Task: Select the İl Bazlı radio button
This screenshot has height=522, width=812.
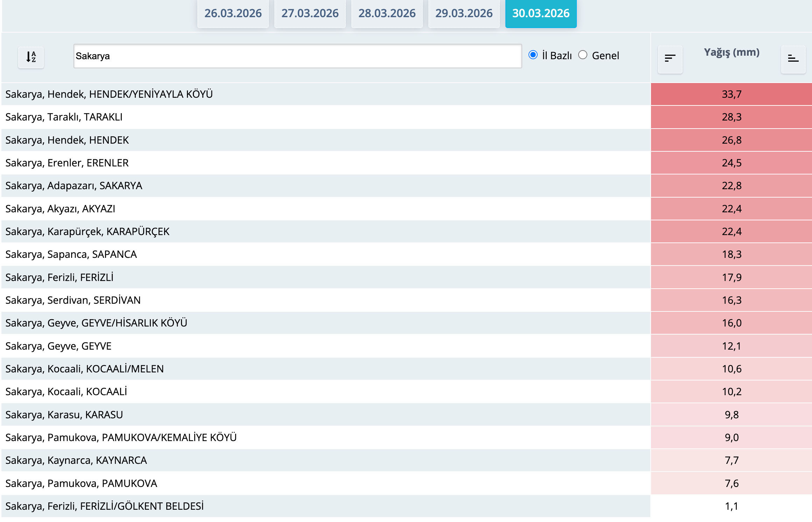Action: [533, 55]
